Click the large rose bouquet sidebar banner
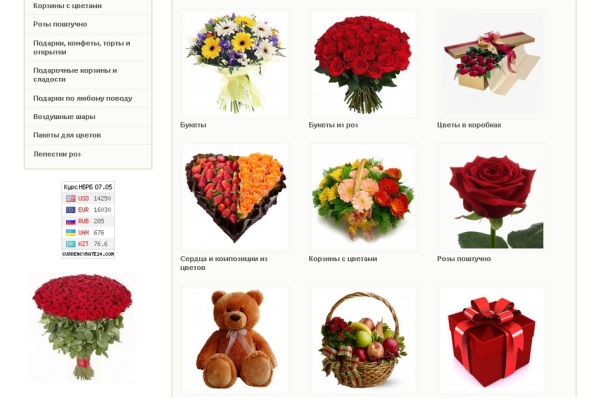The width and height of the screenshot is (600, 400). 82,327
